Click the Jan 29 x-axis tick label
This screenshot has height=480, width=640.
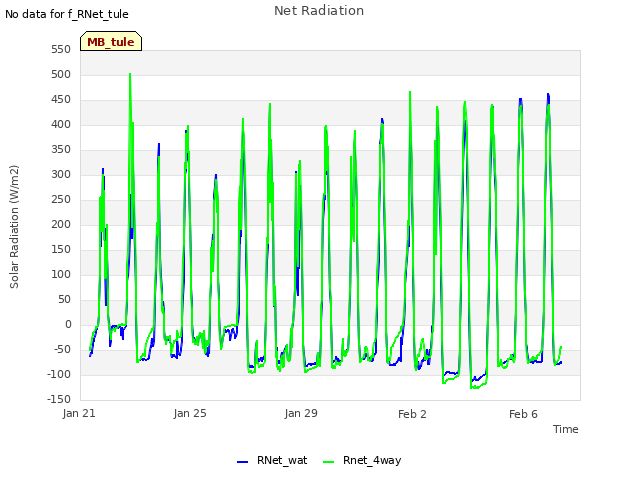click(301, 413)
